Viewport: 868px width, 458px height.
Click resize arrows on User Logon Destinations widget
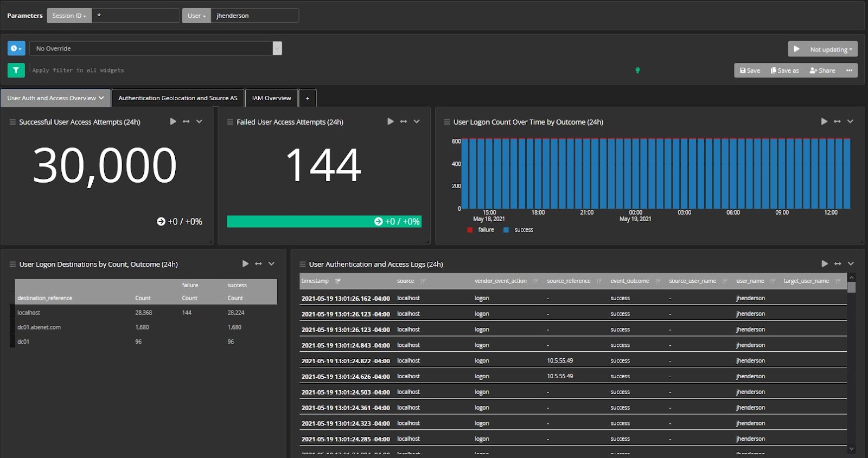click(258, 263)
